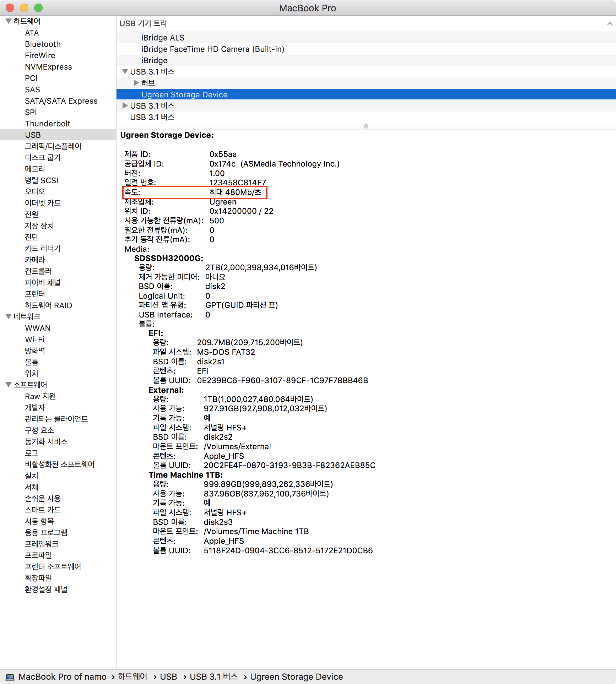The image size is (616, 684).
Task: Collapse the first USB 3.1 버스 triangle
Action: (x=125, y=72)
